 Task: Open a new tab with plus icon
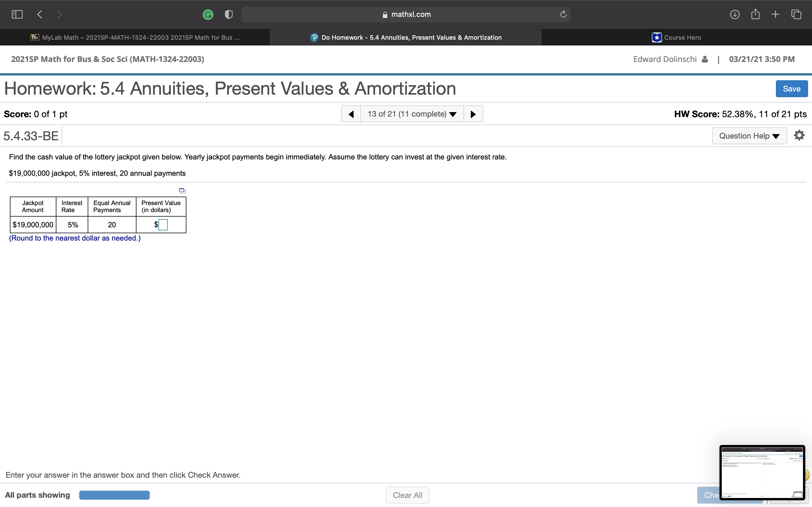pos(775,14)
